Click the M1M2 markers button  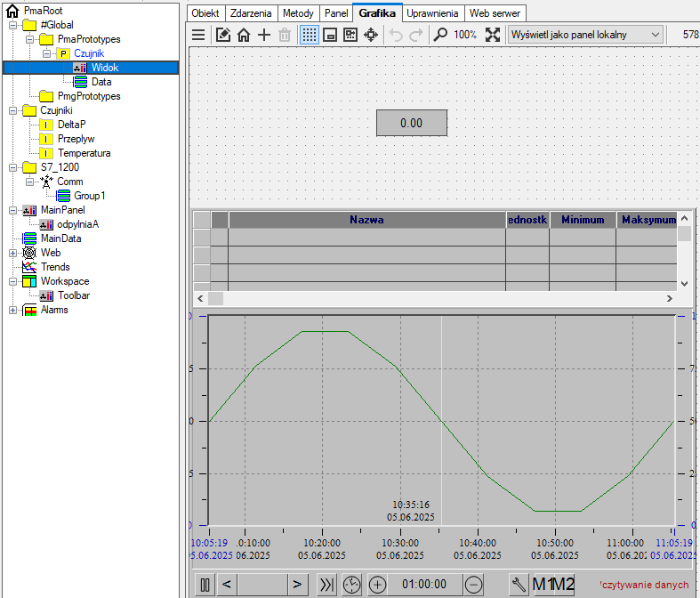pyautogui.click(x=553, y=585)
